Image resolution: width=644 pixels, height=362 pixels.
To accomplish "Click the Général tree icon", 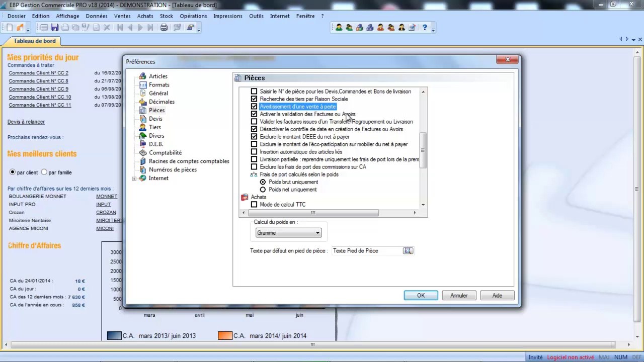I will pyautogui.click(x=143, y=94).
